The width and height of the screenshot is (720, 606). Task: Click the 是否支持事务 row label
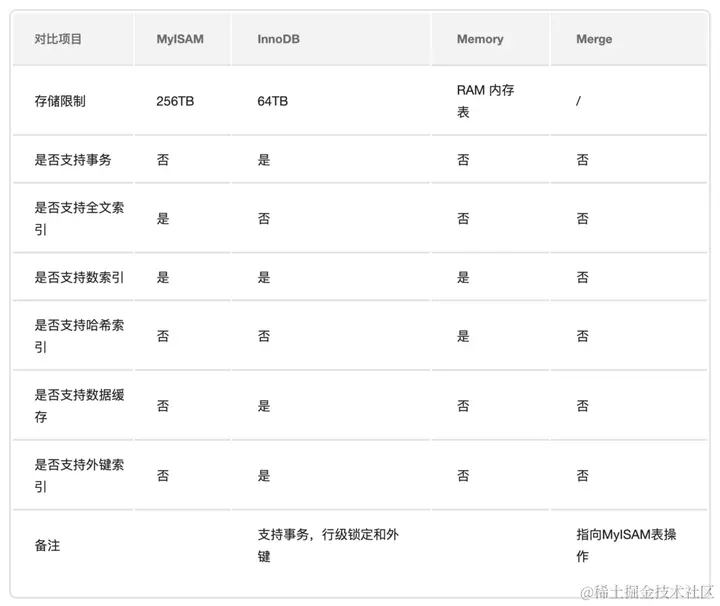(73, 160)
